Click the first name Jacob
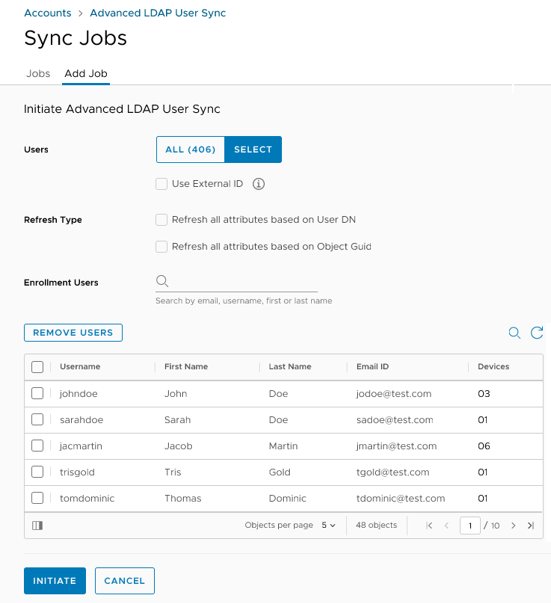551x603 pixels. pos(178,446)
